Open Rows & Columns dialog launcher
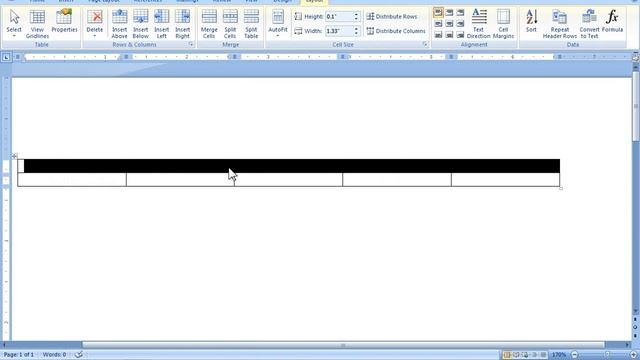Viewport: 640px width, 360px height. tap(191, 44)
